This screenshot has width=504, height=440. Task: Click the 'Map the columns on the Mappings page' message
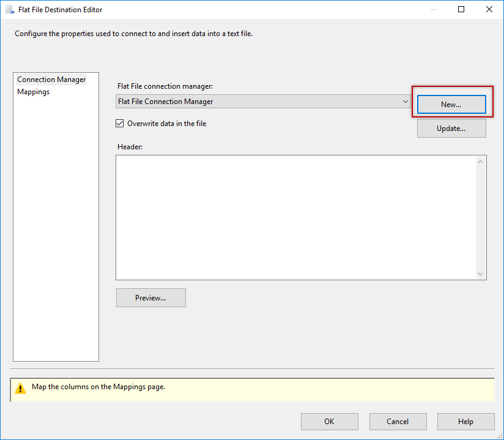(x=98, y=387)
